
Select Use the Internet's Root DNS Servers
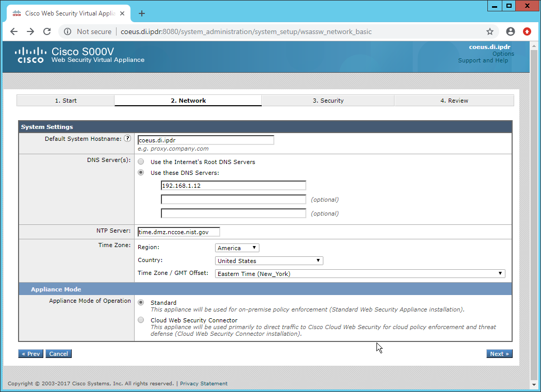tap(141, 161)
